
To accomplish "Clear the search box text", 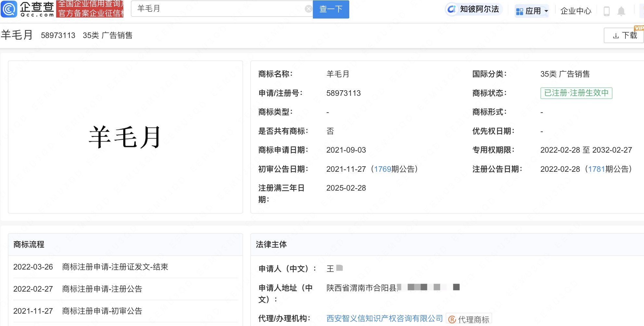I will tap(308, 9).
